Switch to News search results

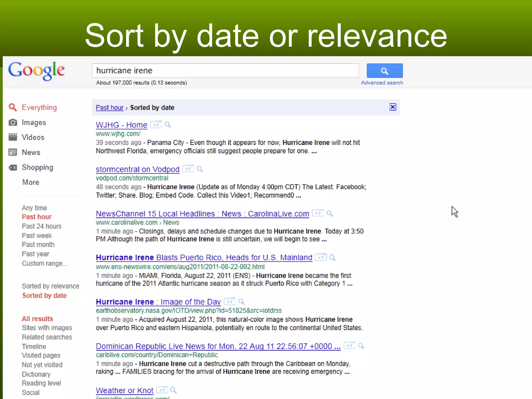click(31, 152)
